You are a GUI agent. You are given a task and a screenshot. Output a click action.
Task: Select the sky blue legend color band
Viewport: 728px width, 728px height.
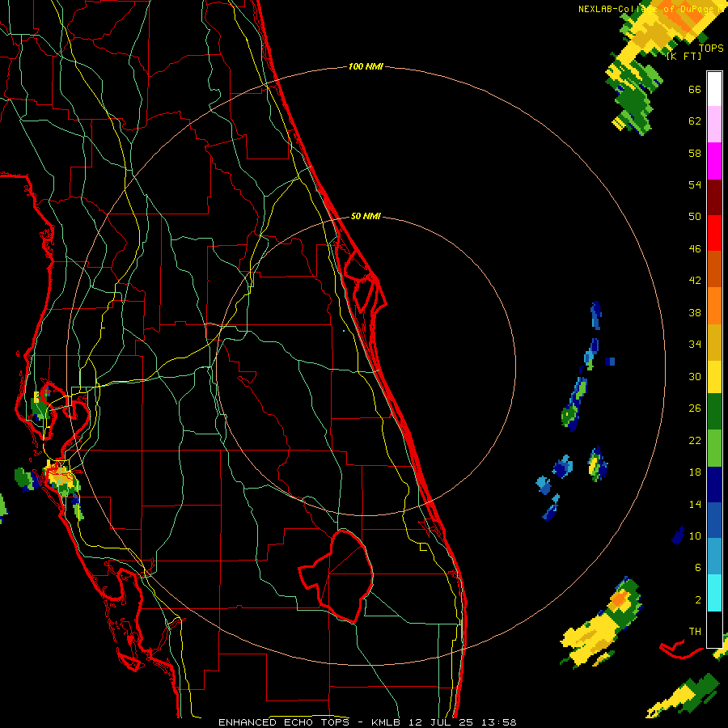[x=714, y=557]
